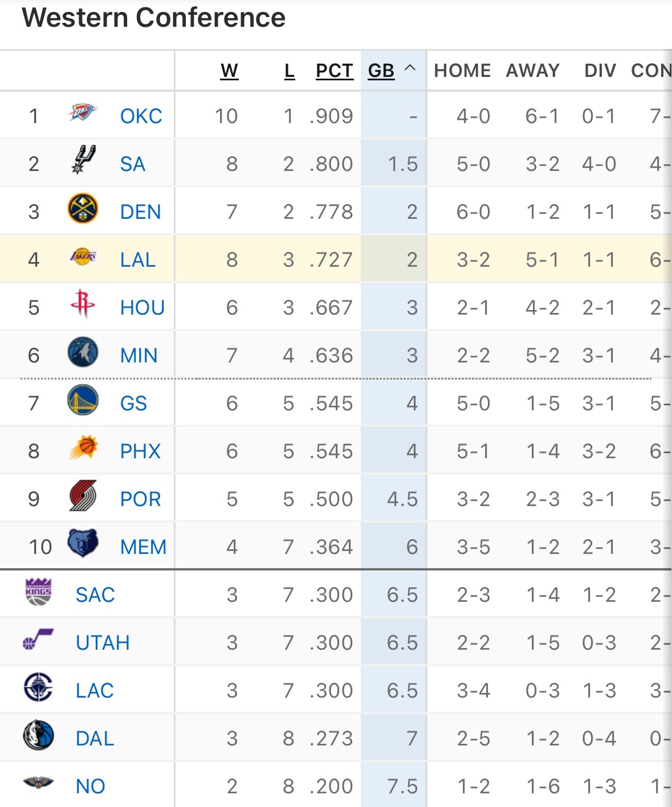Sort by GB column header label
The width and height of the screenshot is (672, 807).
[381, 71]
